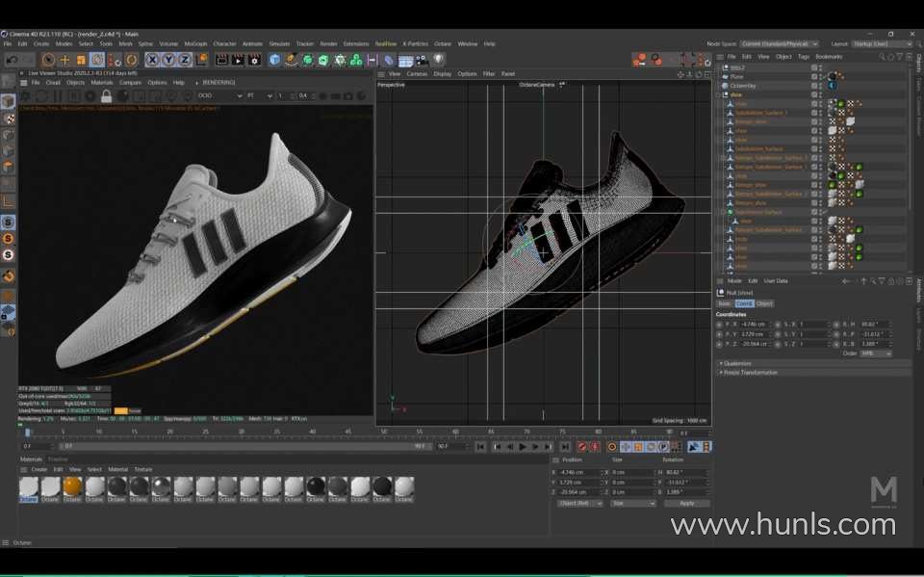
Task: Open Edit Render Settings clapperboard gear icon
Action: pos(252,60)
